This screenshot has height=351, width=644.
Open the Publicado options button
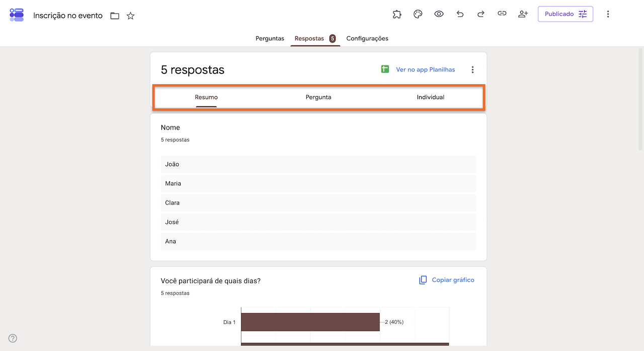566,14
